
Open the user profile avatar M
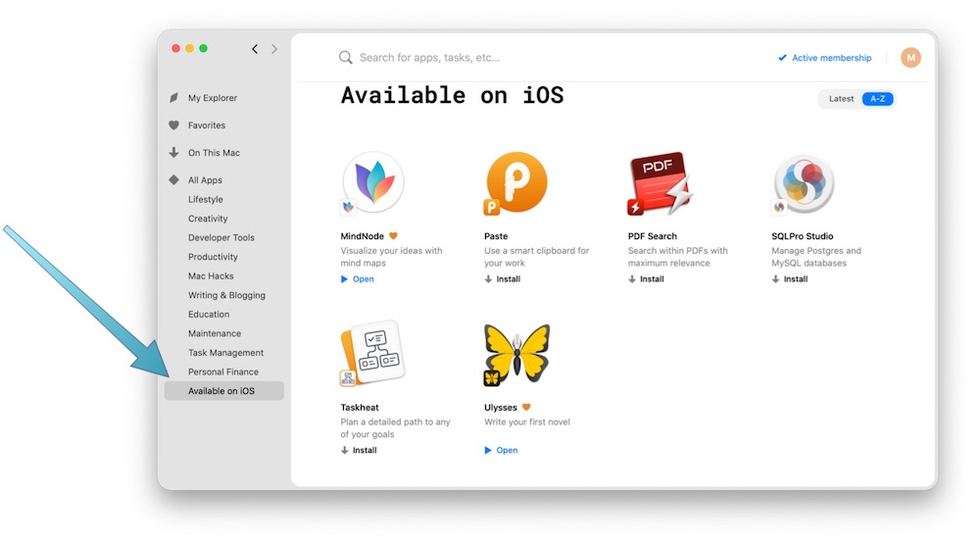point(910,58)
